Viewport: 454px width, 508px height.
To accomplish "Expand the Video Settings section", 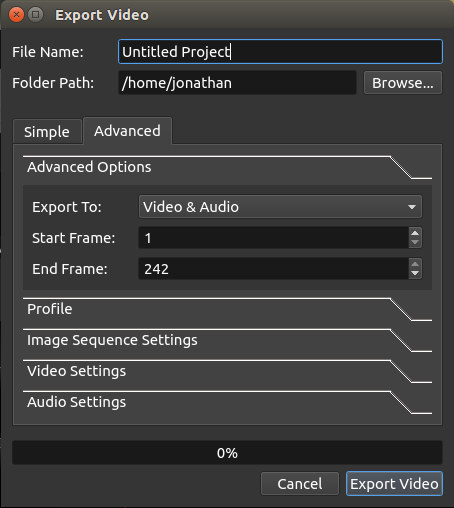I will point(227,371).
